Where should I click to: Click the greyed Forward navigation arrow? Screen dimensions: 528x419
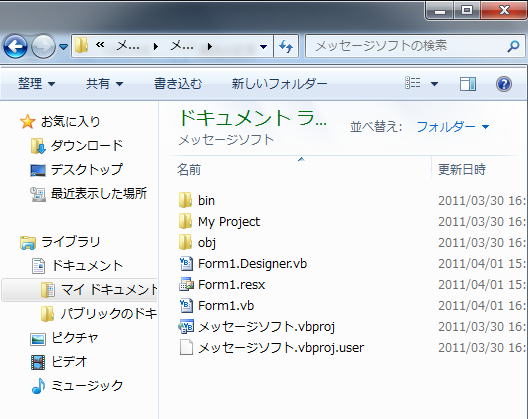[43, 46]
